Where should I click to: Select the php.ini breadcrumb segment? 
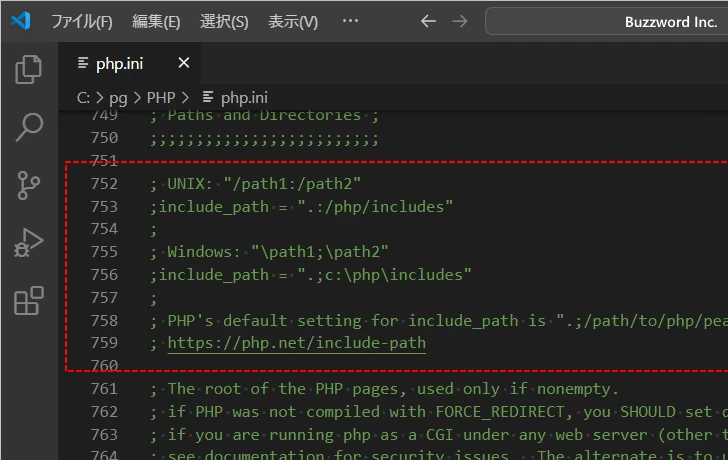[x=244, y=98]
